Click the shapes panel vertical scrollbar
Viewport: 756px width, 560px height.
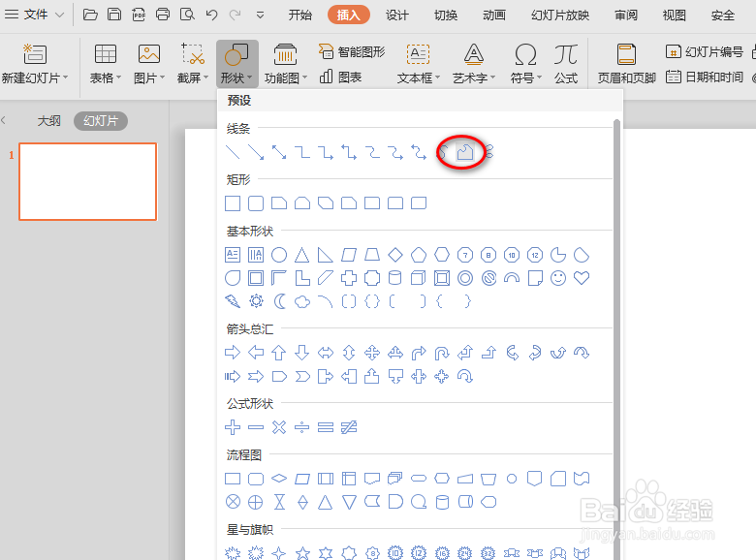pos(616,339)
